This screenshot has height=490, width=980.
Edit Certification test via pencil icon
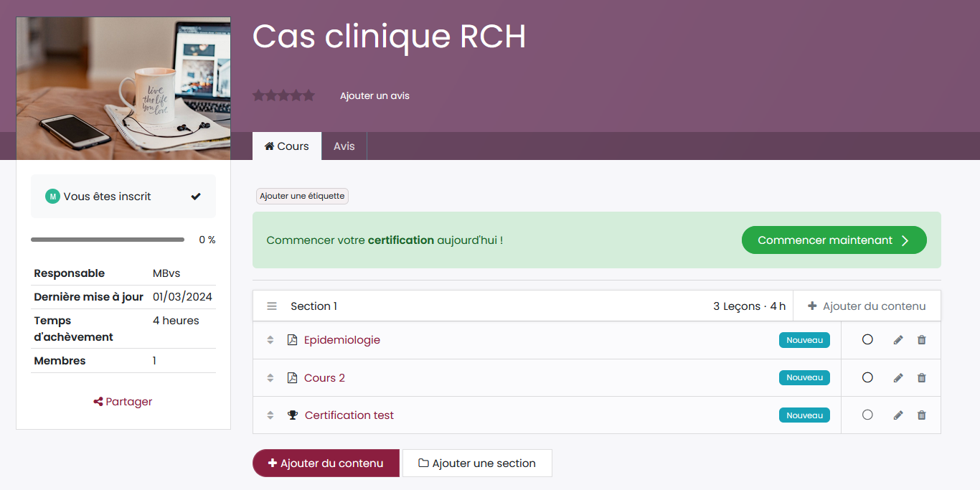tap(897, 415)
